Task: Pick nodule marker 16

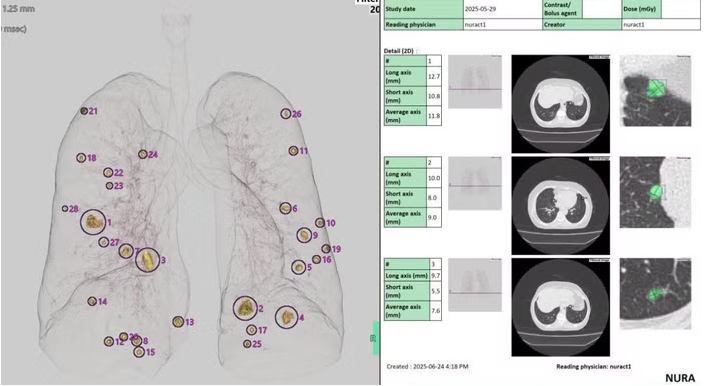Action: [x=316, y=259]
